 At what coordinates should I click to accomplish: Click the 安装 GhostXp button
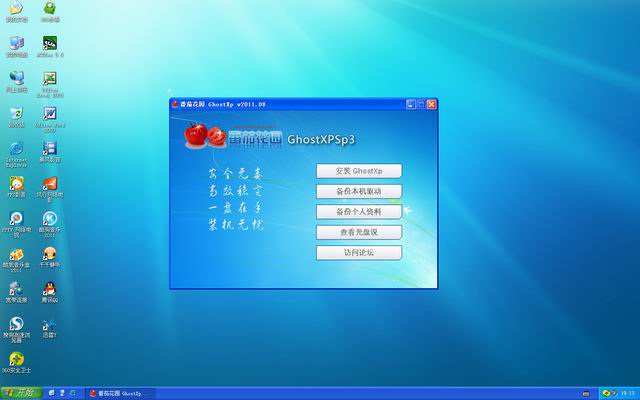359,171
